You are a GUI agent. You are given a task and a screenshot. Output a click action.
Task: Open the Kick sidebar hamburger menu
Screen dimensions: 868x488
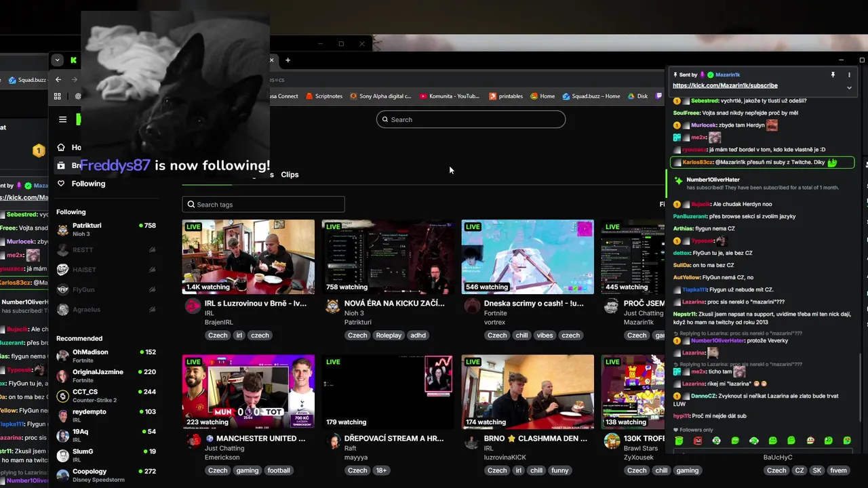point(62,119)
